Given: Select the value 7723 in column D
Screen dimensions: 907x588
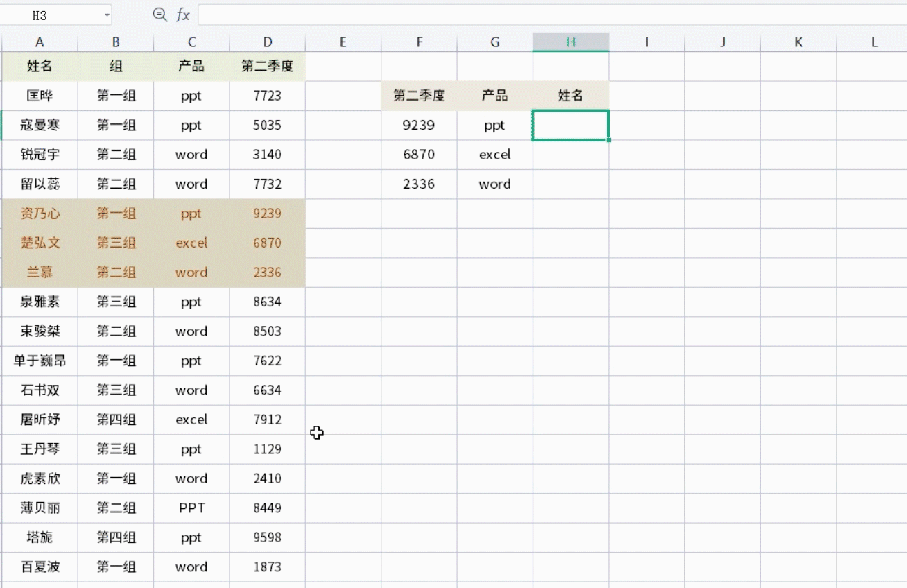Looking at the screenshot, I should 268,96.
